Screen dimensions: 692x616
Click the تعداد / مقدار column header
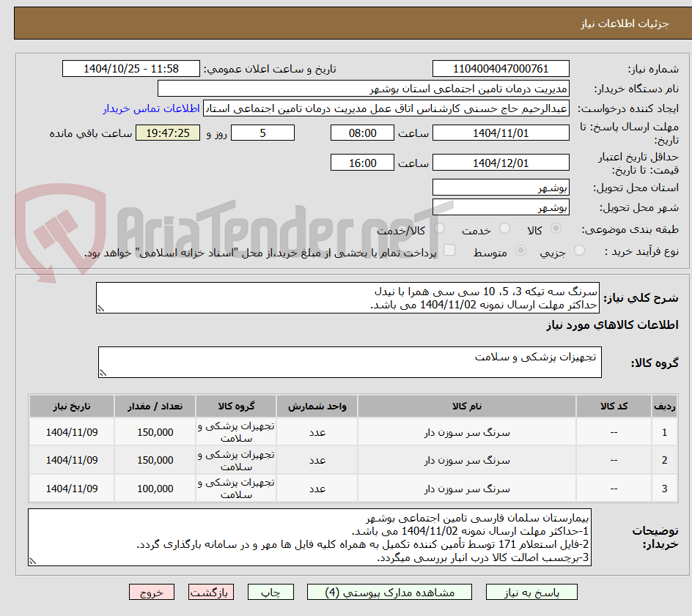(x=155, y=406)
